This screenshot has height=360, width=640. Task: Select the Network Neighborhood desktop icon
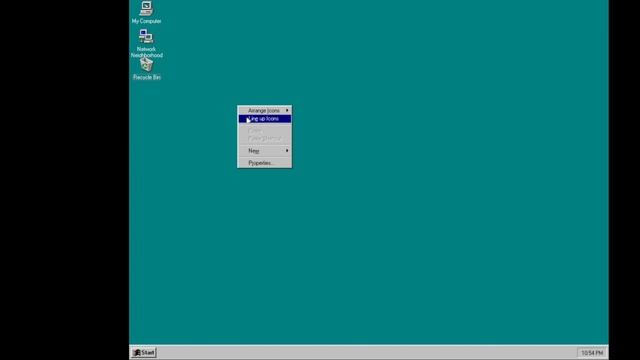click(x=146, y=43)
